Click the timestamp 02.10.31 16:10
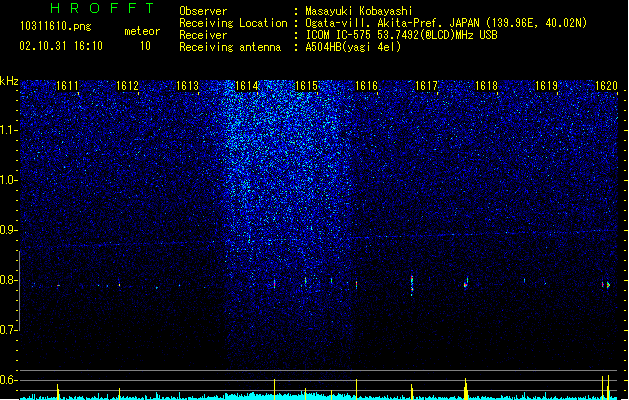Screen dimensions: 629x400 click(61, 46)
